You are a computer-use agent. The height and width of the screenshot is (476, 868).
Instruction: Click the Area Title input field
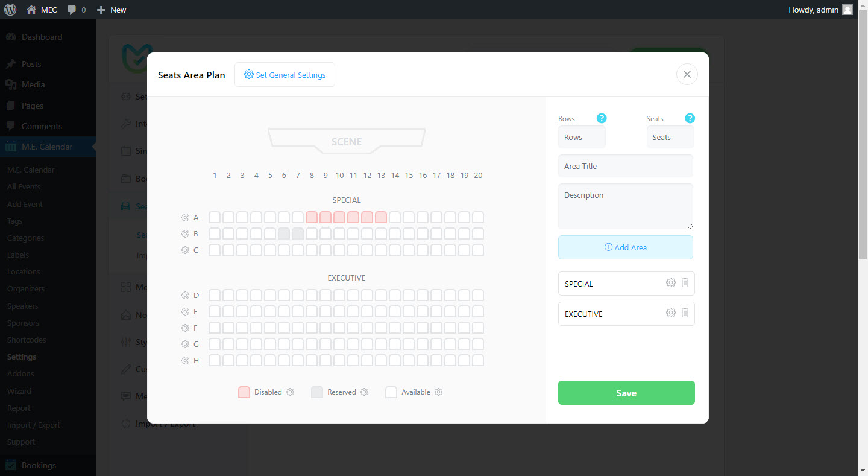pyautogui.click(x=625, y=166)
